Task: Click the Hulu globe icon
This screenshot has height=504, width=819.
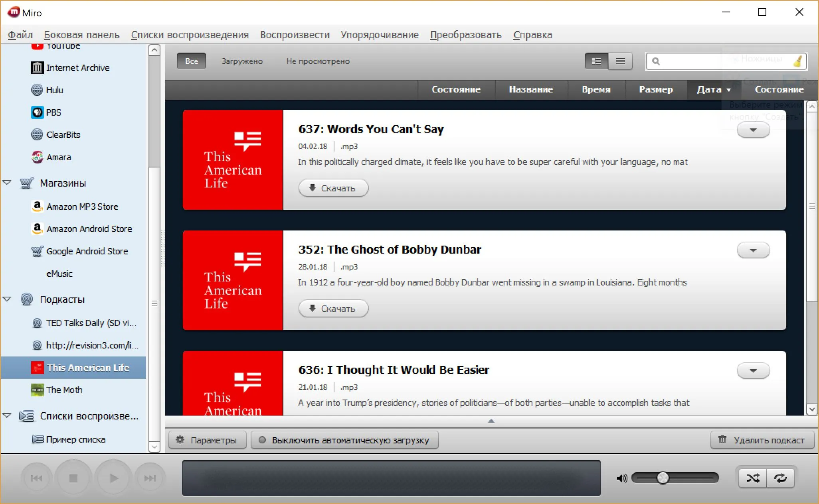Action: pos(37,90)
